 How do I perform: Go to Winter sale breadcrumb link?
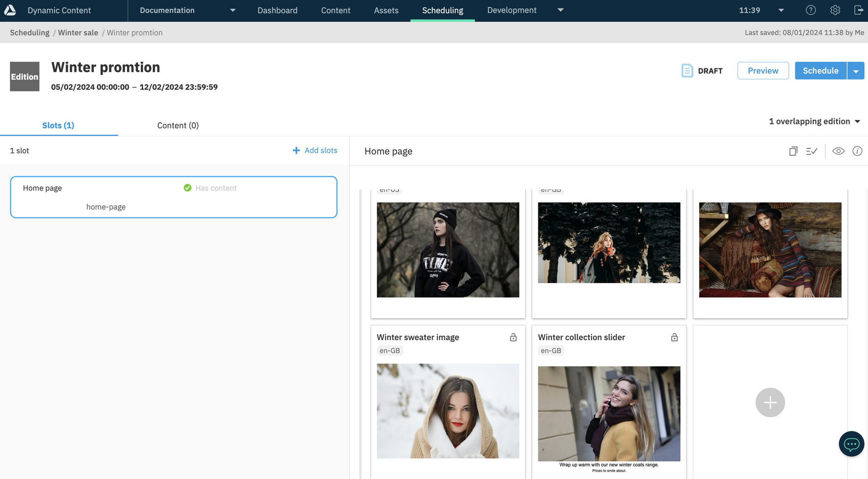(x=78, y=33)
